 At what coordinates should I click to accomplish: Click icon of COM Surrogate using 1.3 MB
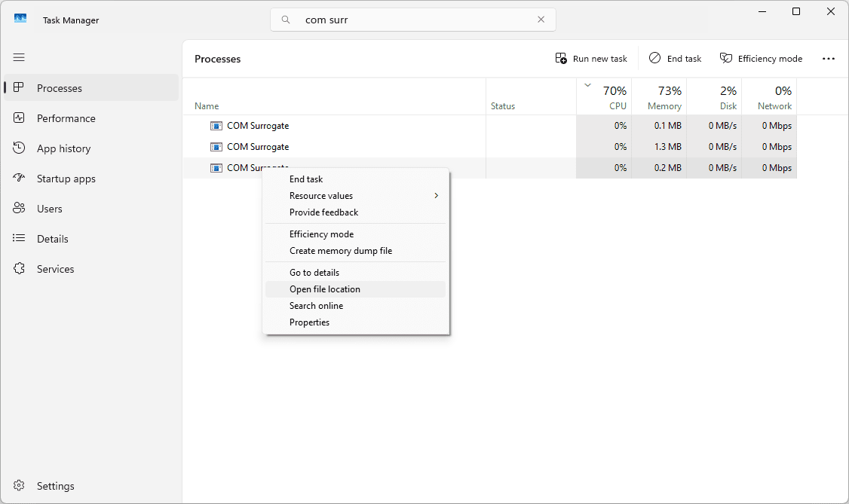[x=216, y=147]
